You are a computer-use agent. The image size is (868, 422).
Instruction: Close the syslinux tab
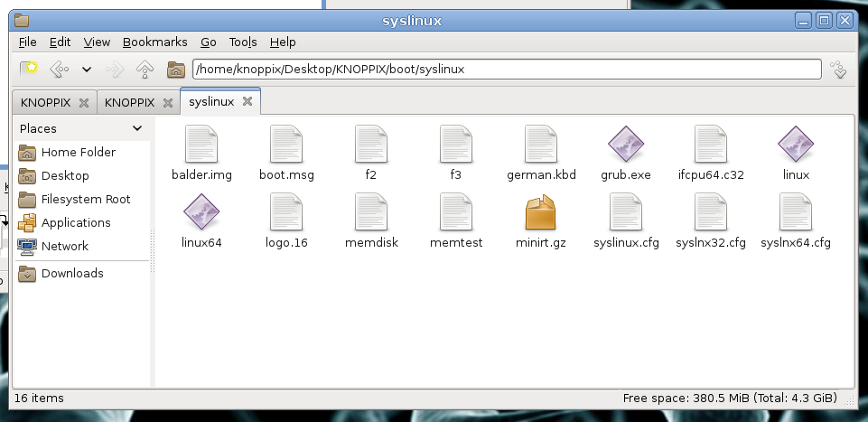(248, 102)
